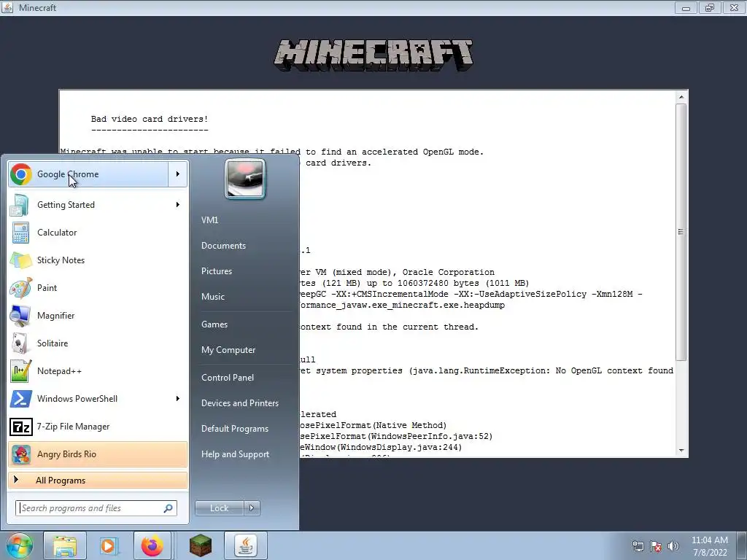Open Documents from the Start menu

223,246
